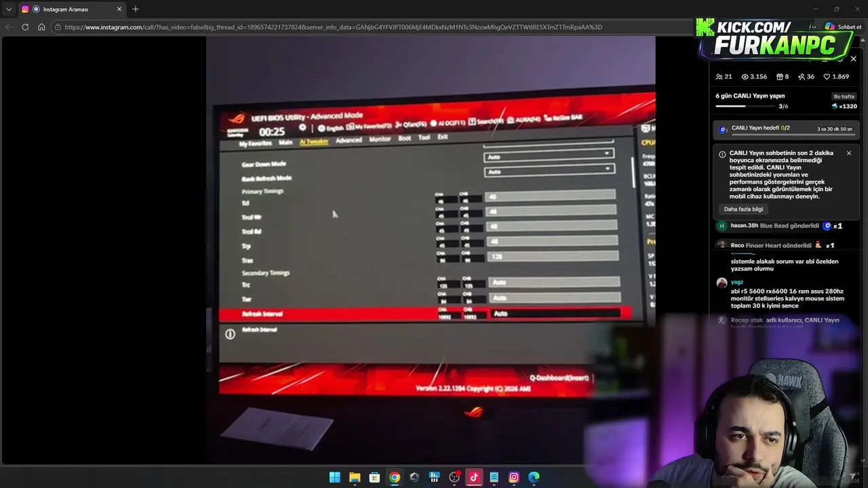Open the CANLI Yayın hedefi goal bar
The height and width of the screenshot is (488, 868).
click(x=787, y=129)
